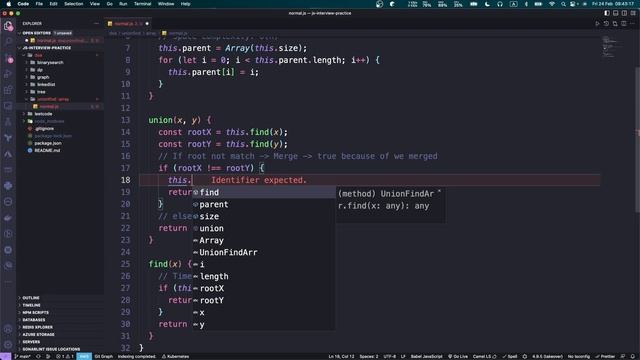Select the 'find' autocomplete suggestion
Viewport: 640px width, 360px height.
point(264,193)
